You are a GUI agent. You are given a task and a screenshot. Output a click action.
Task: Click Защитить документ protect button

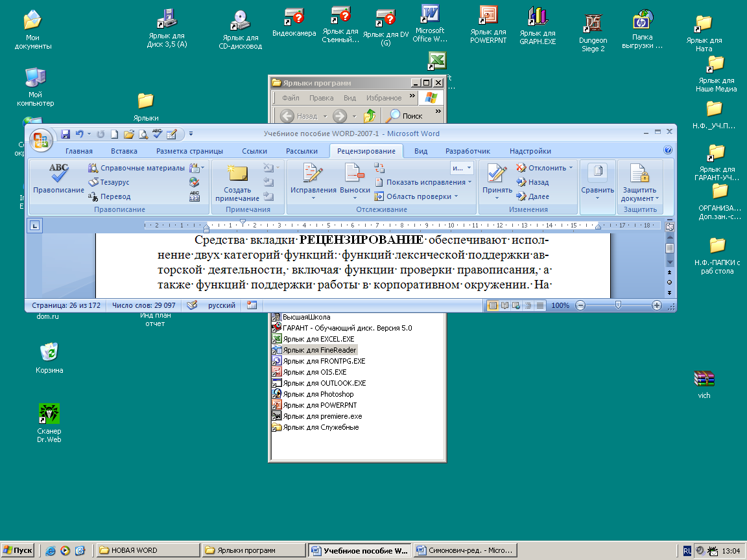pos(640,182)
